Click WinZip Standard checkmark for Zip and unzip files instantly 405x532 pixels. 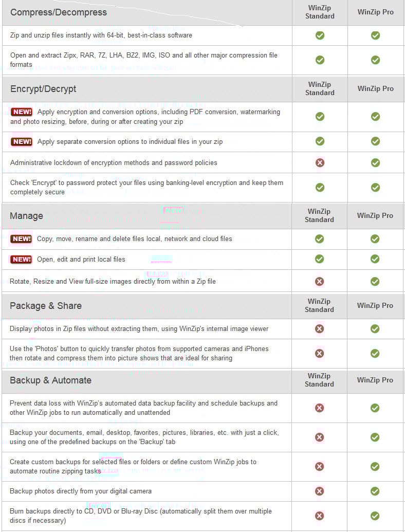pyautogui.click(x=320, y=35)
